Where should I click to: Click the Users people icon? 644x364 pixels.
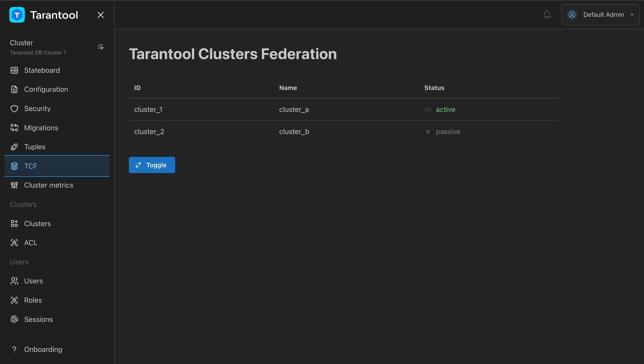click(x=14, y=281)
